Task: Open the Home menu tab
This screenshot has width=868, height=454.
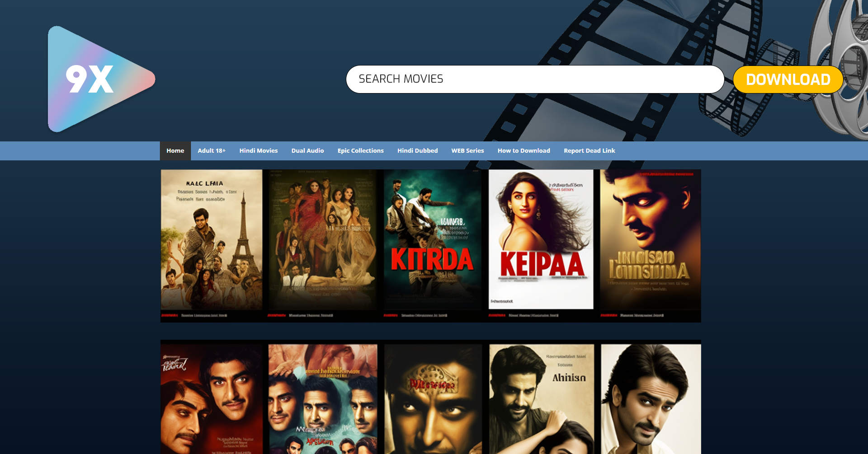Action: [175, 151]
